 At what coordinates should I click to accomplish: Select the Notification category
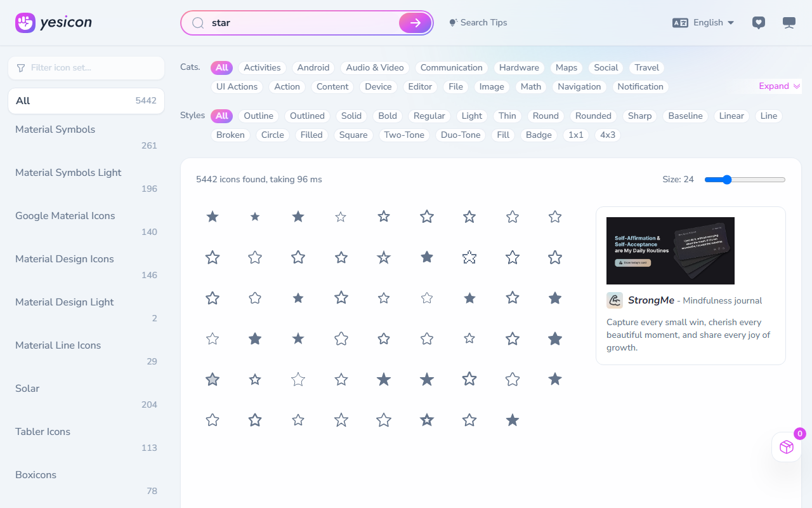640,87
